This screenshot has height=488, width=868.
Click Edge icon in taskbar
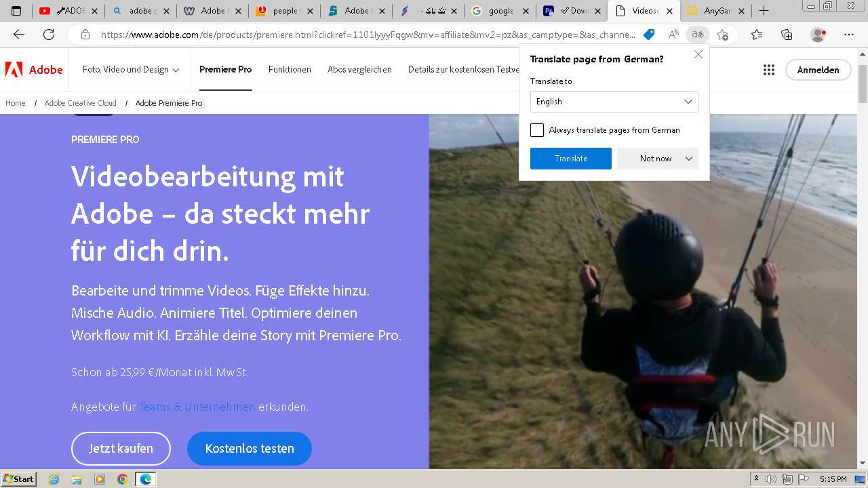(145, 479)
